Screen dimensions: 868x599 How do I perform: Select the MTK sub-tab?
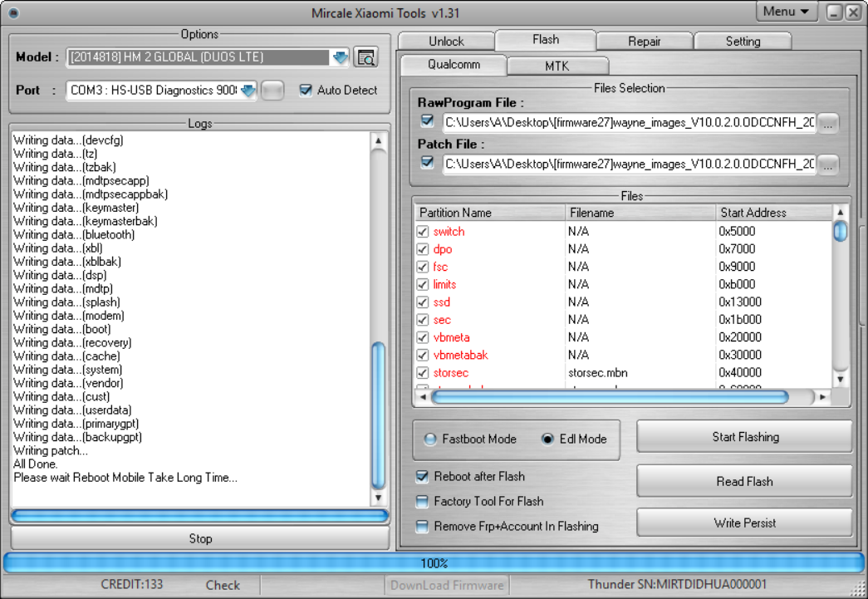(x=557, y=66)
